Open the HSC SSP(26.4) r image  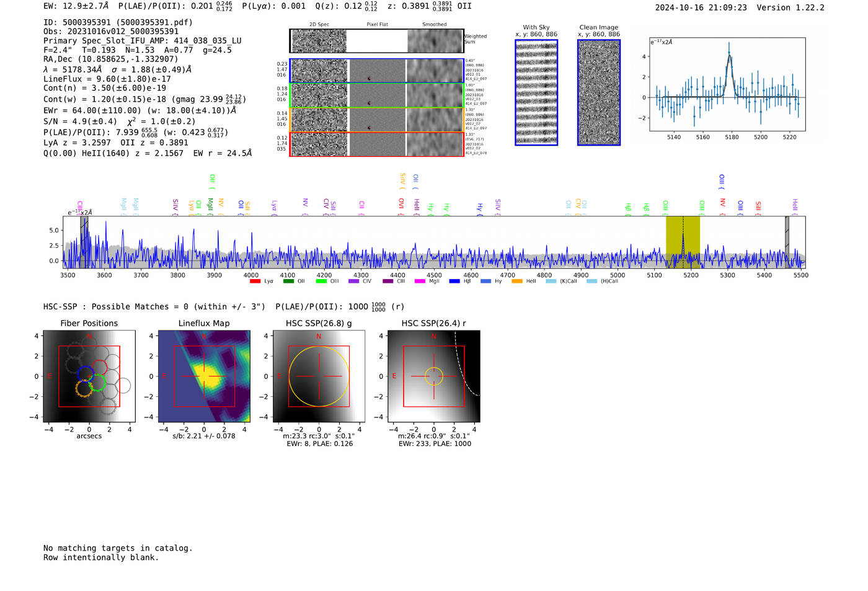click(x=434, y=376)
